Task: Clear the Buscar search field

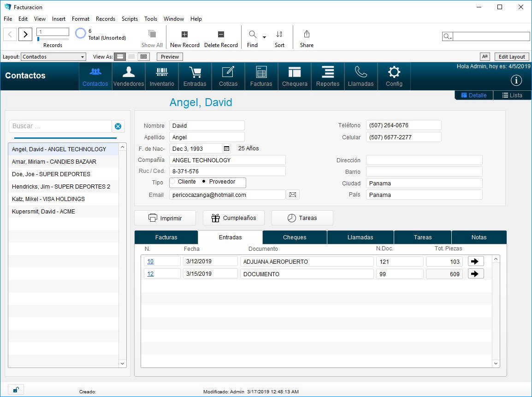Action: pyautogui.click(x=118, y=126)
